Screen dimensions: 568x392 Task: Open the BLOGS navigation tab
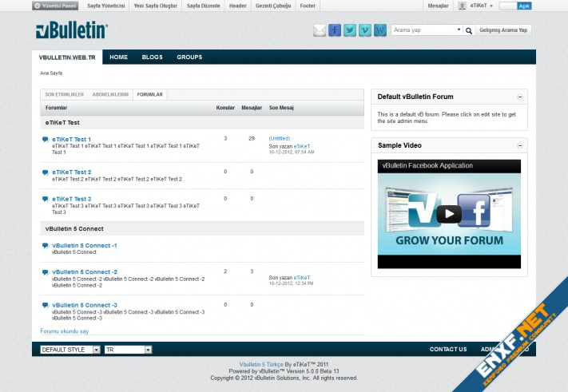tap(152, 57)
